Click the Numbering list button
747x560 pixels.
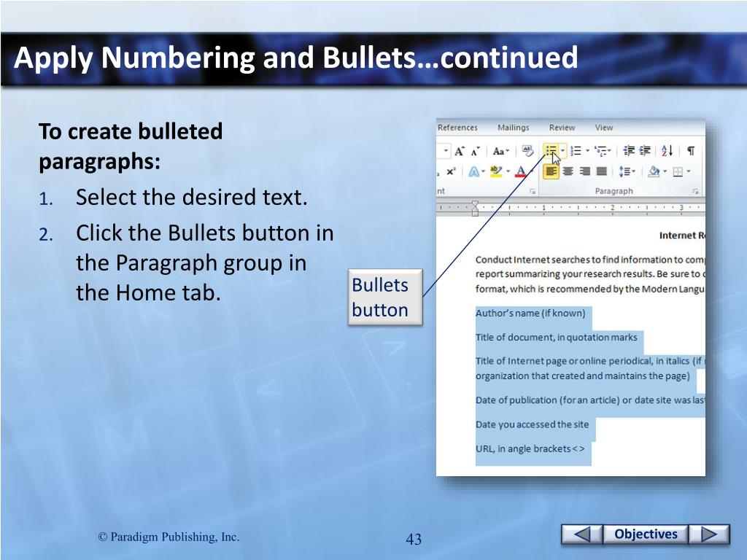point(576,151)
